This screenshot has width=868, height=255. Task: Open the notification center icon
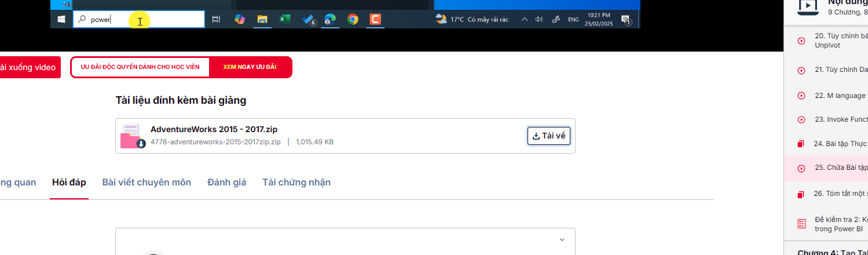[x=626, y=20]
